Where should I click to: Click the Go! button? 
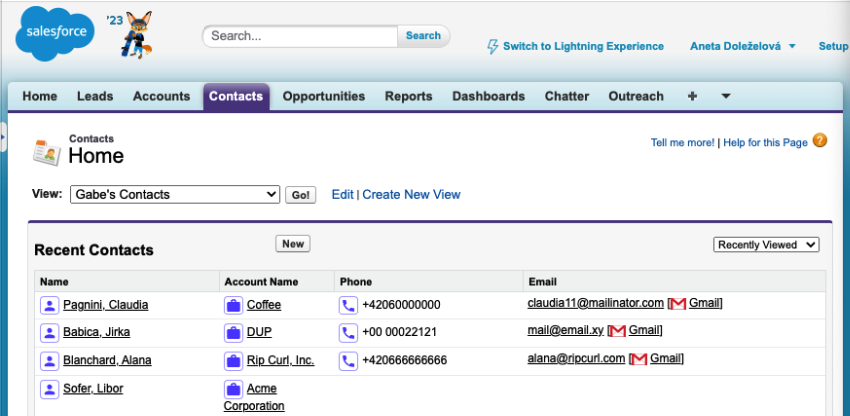[x=301, y=195]
